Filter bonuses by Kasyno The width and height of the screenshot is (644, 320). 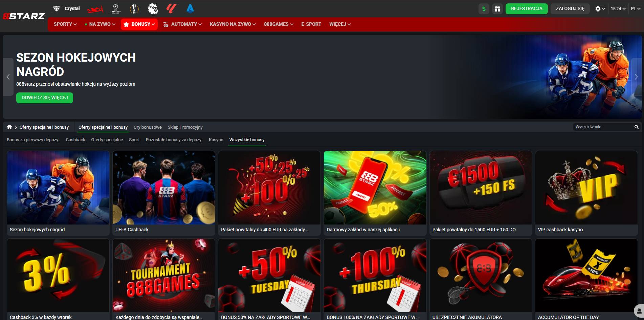coord(216,140)
